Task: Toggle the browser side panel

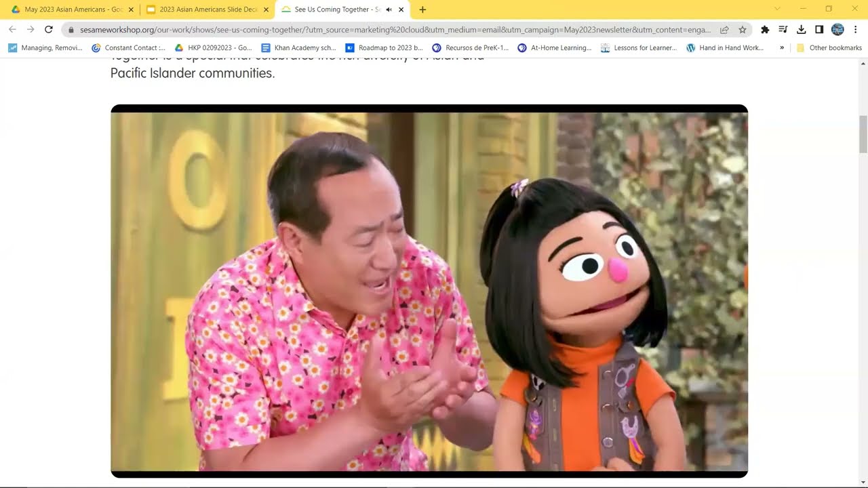Action: coord(819,30)
